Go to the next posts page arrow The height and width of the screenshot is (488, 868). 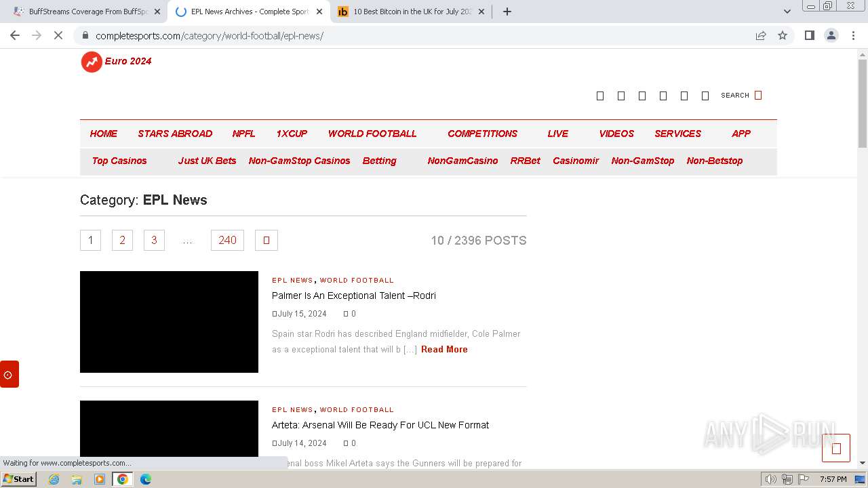[267, 240]
